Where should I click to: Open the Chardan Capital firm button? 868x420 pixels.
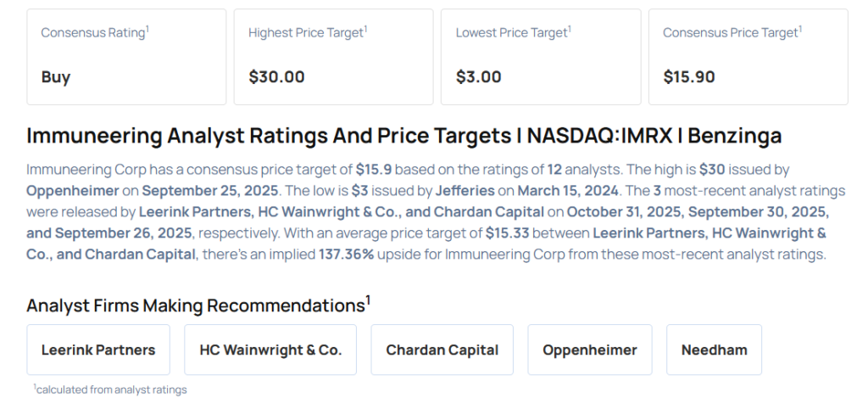click(x=442, y=350)
